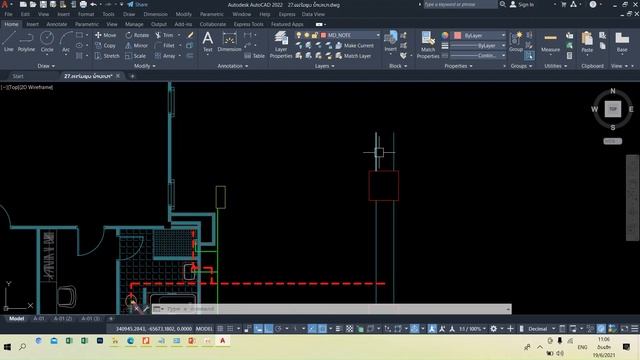Open the annotation scale 1:1 dropdown
The width and height of the screenshot is (640, 360).
pyautogui.click(x=472, y=329)
